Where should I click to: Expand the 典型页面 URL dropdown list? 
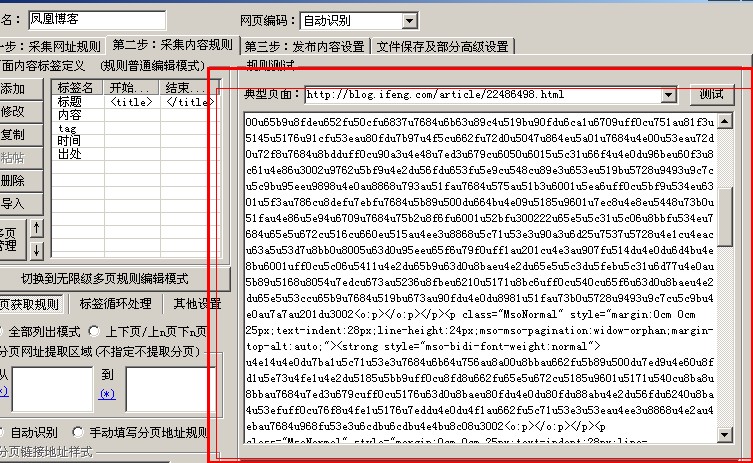669,95
